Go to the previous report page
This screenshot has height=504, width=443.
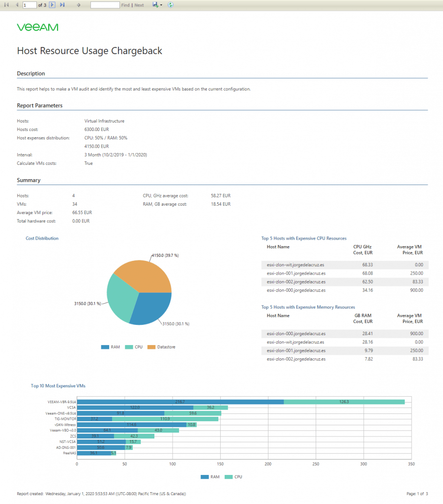pyautogui.click(x=17, y=5)
